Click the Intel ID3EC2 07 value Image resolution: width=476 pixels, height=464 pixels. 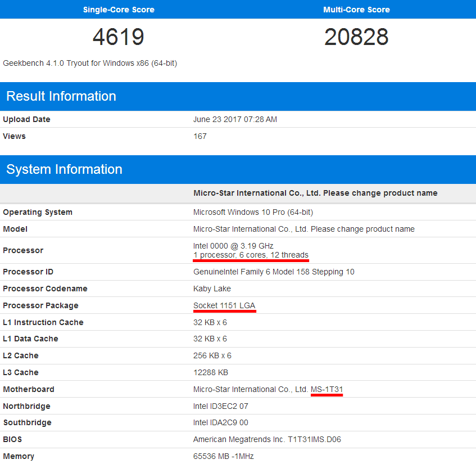pos(221,406)
